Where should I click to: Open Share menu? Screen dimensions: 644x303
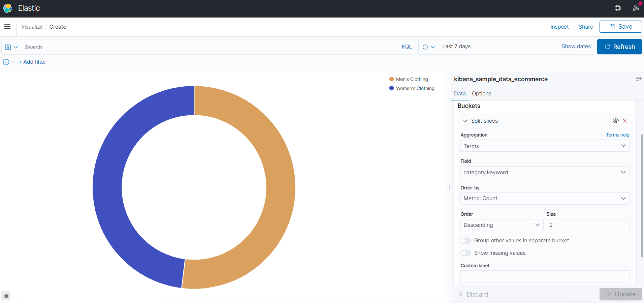586,27
